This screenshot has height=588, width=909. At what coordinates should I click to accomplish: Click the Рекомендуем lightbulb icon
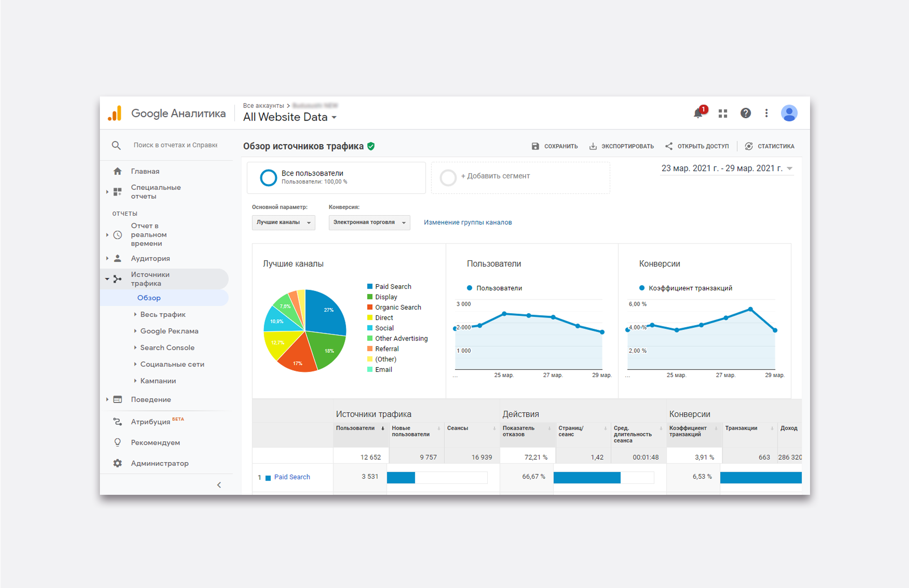click(x=117, y=442)
